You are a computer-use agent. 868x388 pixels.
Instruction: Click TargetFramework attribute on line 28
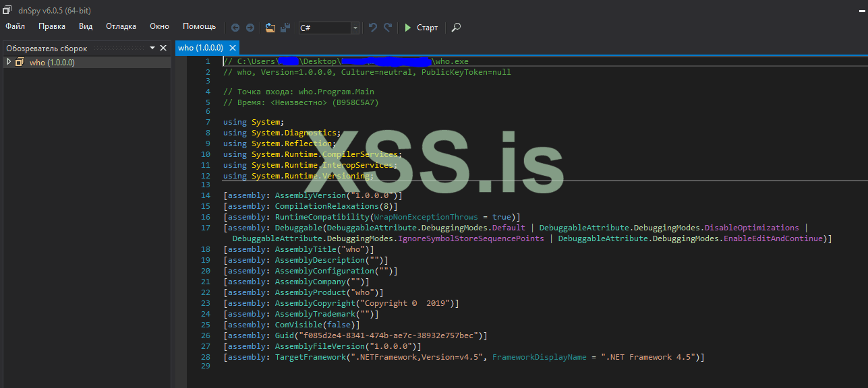(310, 357)
